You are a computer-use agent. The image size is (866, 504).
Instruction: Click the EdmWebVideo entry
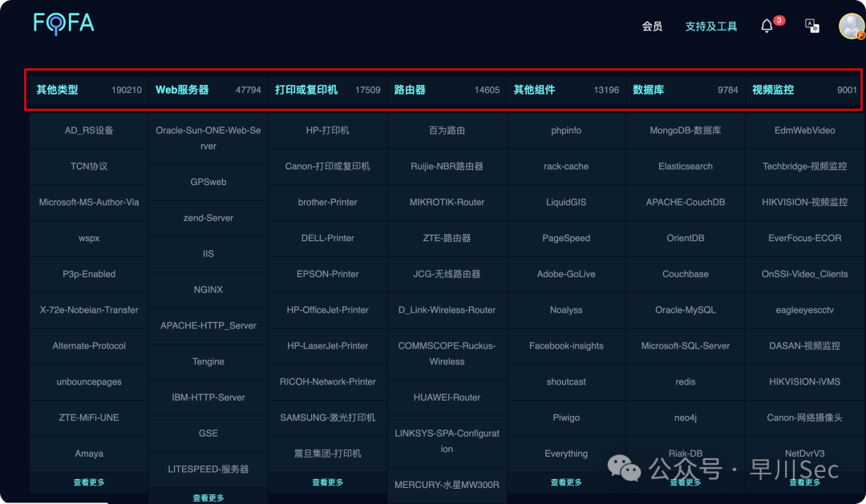pos(805,131)
